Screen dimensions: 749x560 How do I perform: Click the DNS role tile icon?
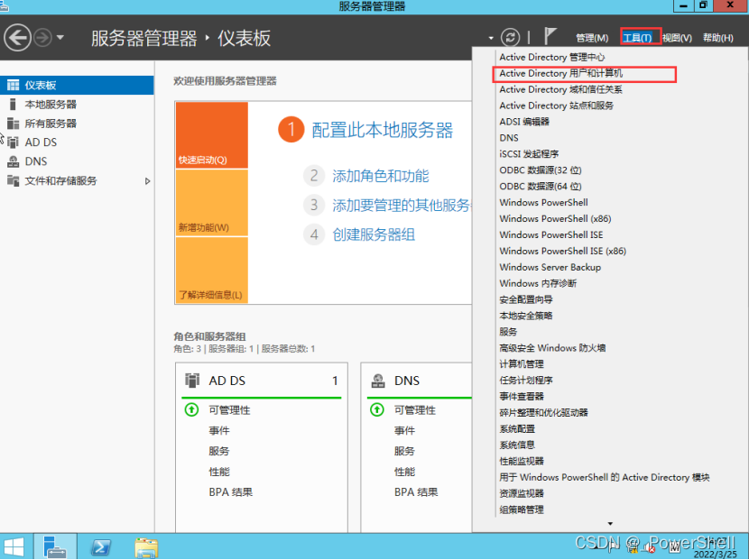(378, 381)
